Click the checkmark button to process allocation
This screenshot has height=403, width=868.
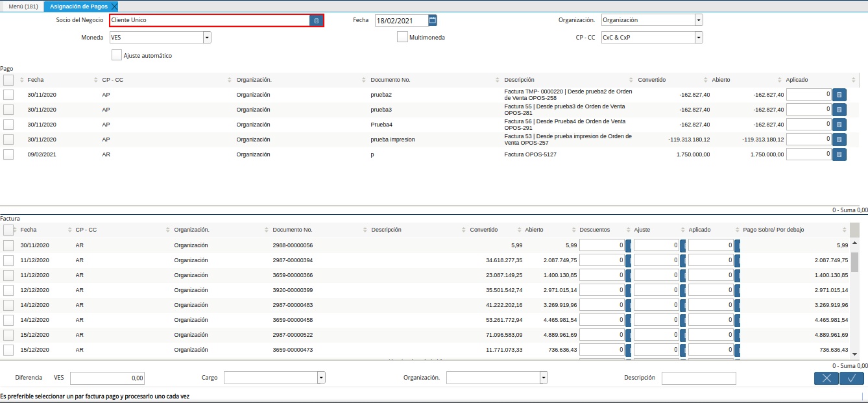tap(851, 378)
